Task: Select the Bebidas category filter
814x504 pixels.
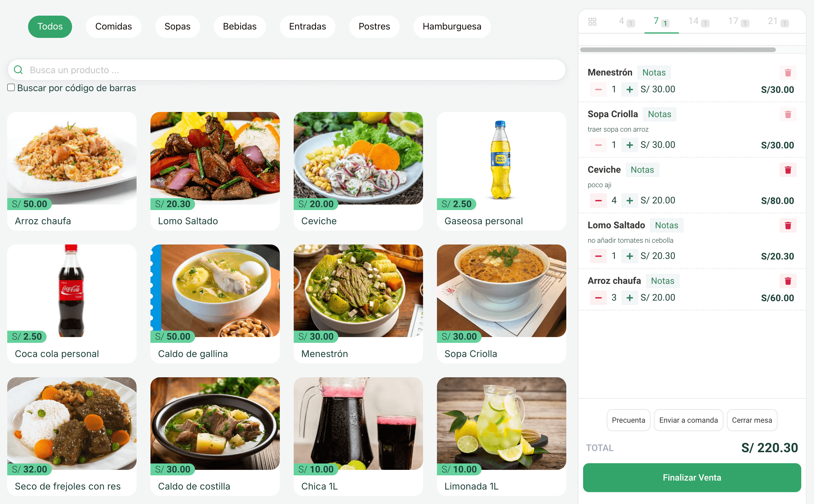Action: tap(240, 27)
